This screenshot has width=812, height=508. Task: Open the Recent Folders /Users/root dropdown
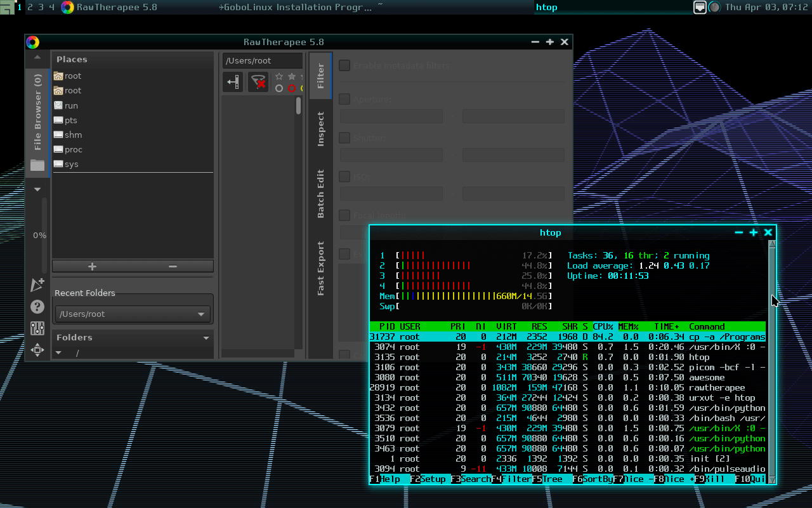133,314
